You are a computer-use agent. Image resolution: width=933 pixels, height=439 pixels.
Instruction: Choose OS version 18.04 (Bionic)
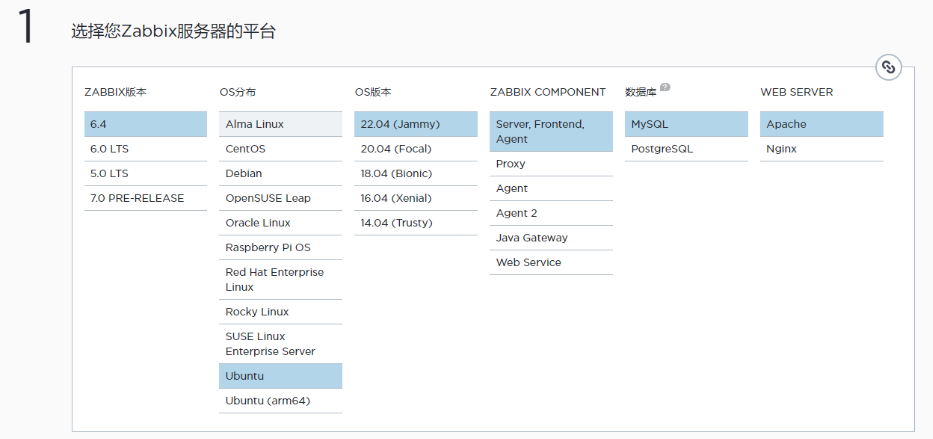pyautogui.click(x=415, y=174)
